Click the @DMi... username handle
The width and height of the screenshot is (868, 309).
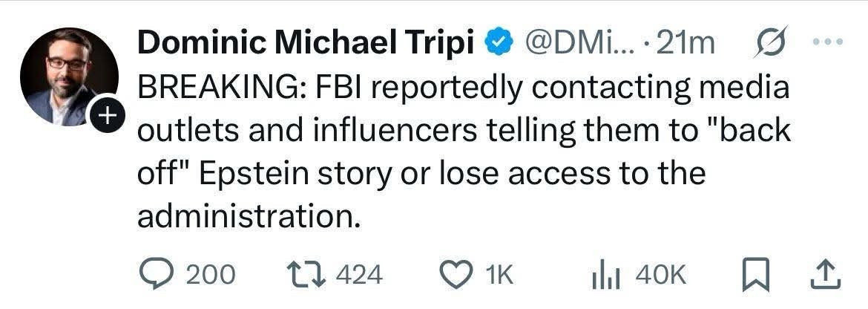(570, 45)
